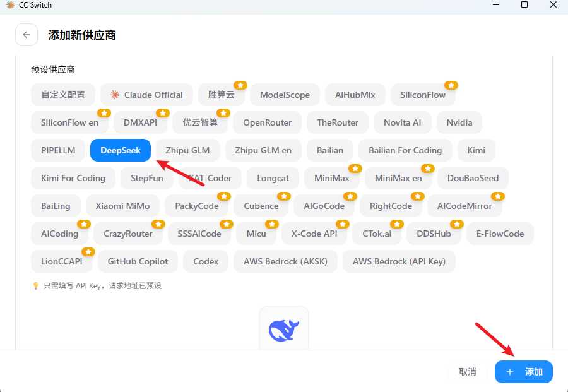The height and width of the screenshot is (392, 568).
Task: Choose Kimi provider preset
Action: pyautogui.click(x=476, y=150)
